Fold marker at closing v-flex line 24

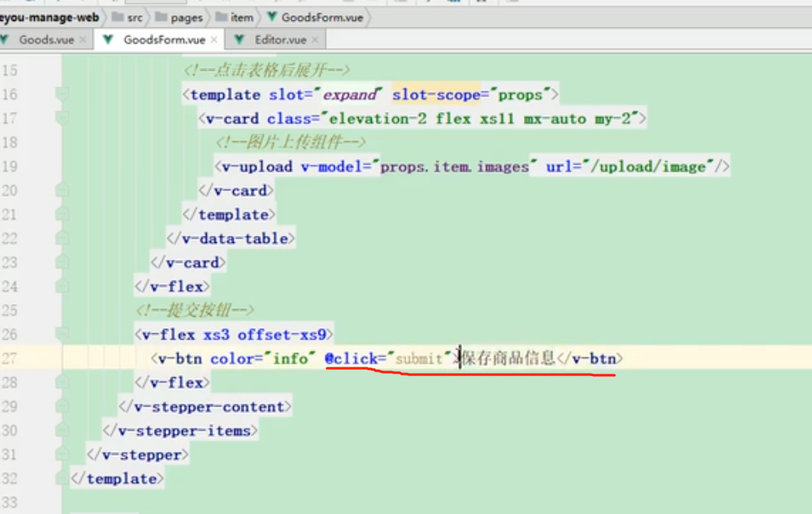pos(62,286)
